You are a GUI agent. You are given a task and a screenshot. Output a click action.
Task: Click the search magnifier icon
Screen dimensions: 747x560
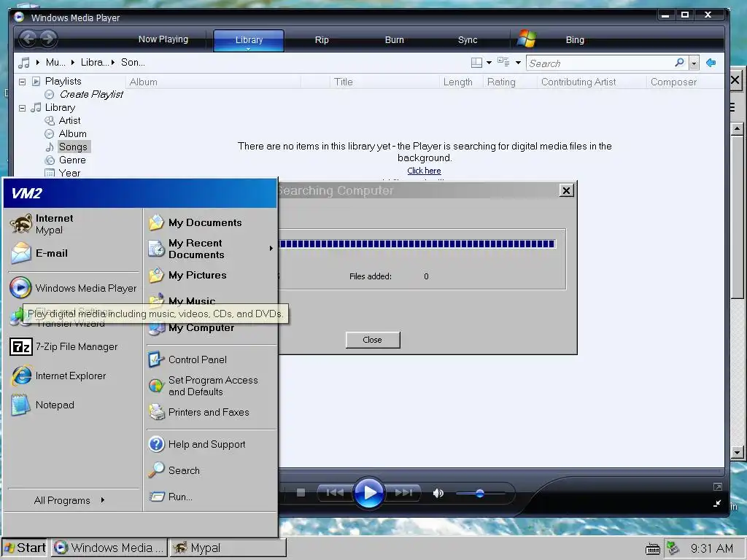click(x=680, y=63)
